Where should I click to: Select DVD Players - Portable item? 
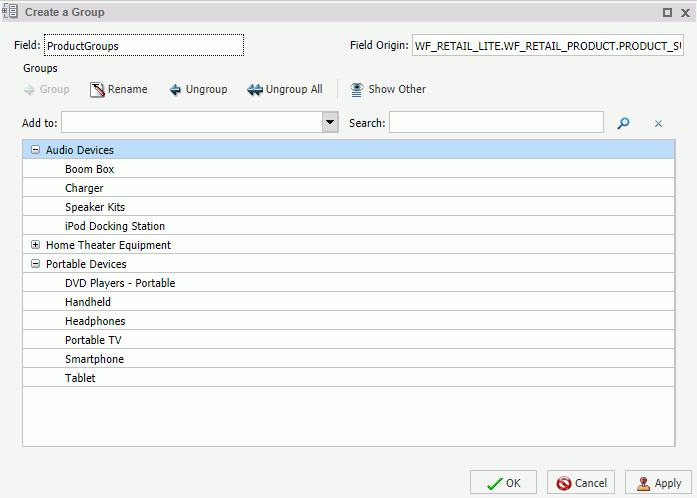pos(348,283)
